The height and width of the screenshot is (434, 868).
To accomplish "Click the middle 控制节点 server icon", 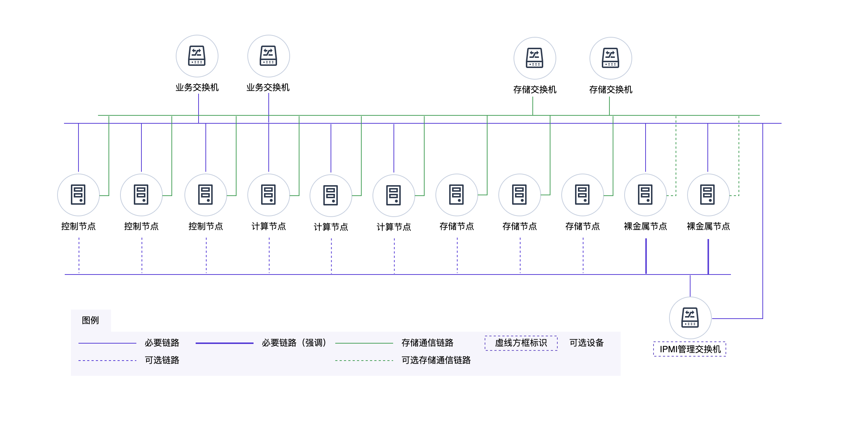I will 141,195.
